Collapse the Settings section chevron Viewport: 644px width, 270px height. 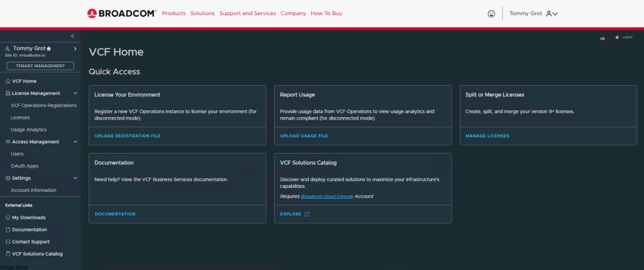click(75, 178)
